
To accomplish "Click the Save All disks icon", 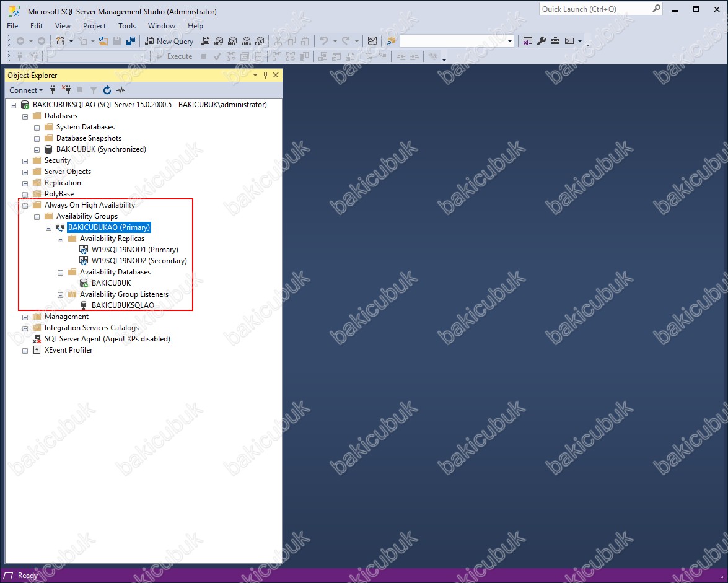I will pyautogui.click(x=131, y=42).
